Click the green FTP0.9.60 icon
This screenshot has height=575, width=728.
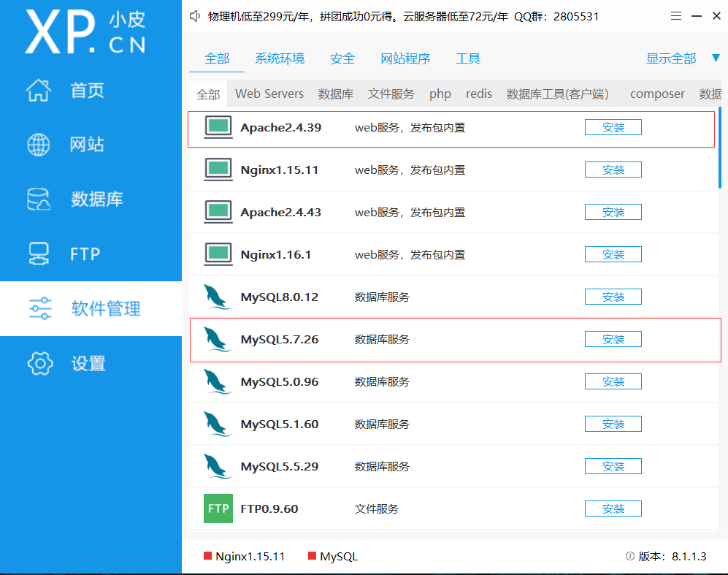coord(218,509)
